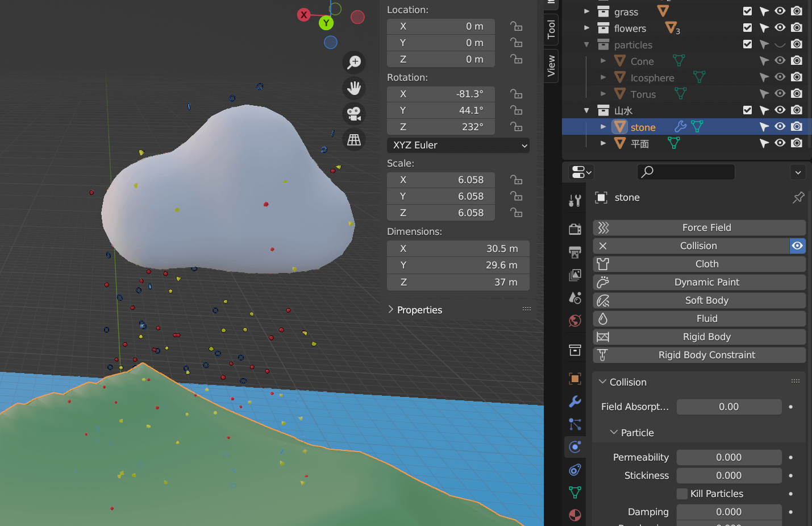Collapse the particles collection

[587, 44]
